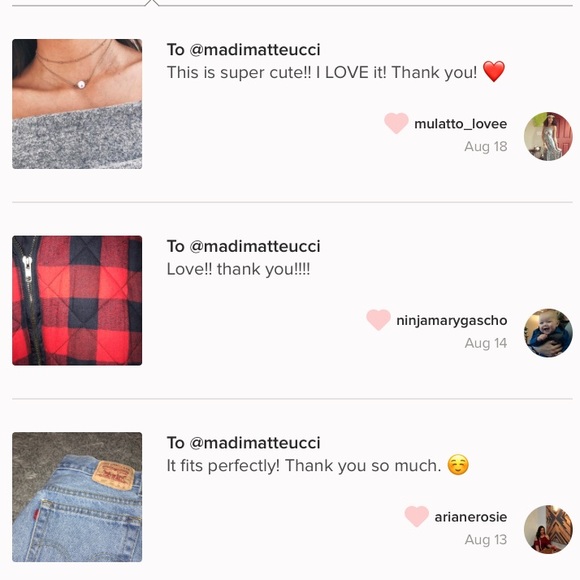
Task: Tap the pink heart beside ninjamarygascho
Action: [378, 320]
